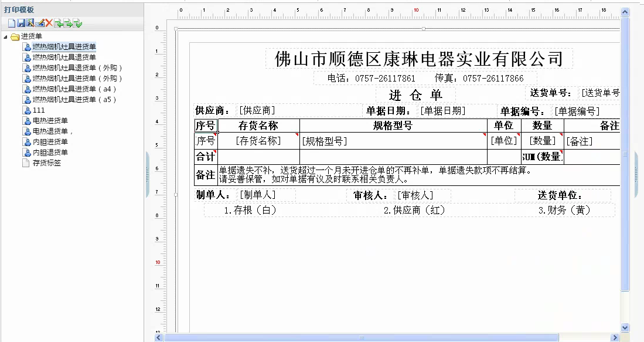This screenshot has height=342, width=644.
Task: Select the 单据遗失不补 remark paragraph
Action: click(418, 175)
